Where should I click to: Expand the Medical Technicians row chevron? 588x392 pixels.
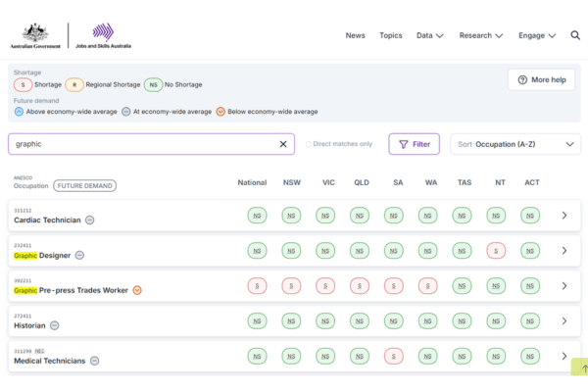click(x=563, y=356)
